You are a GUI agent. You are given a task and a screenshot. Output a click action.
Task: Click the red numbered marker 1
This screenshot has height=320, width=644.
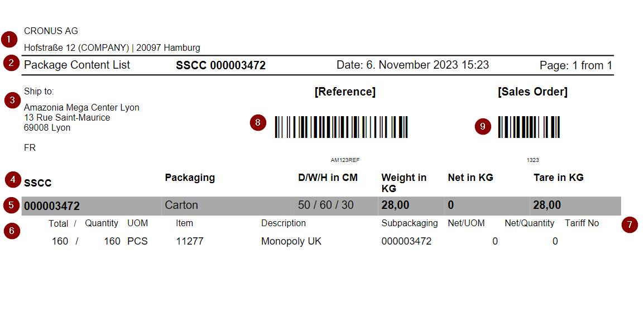(x=9, y=40)
